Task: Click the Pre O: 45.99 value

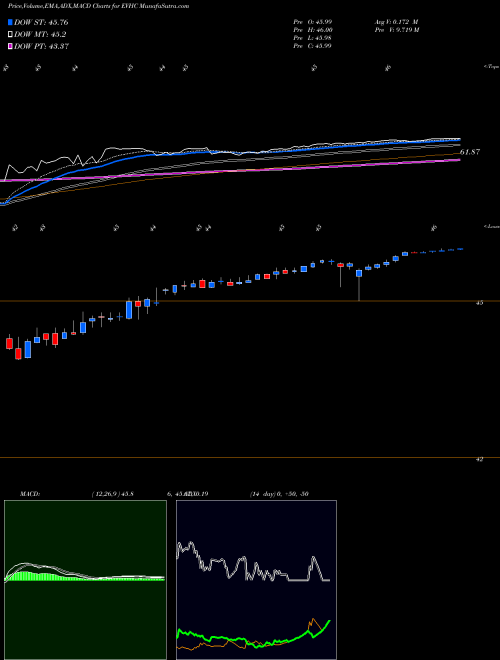Action: click(x=312, y=22)
